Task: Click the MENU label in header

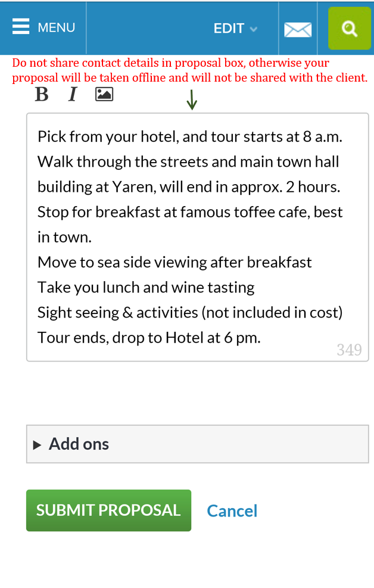Action: coord(56,27)
